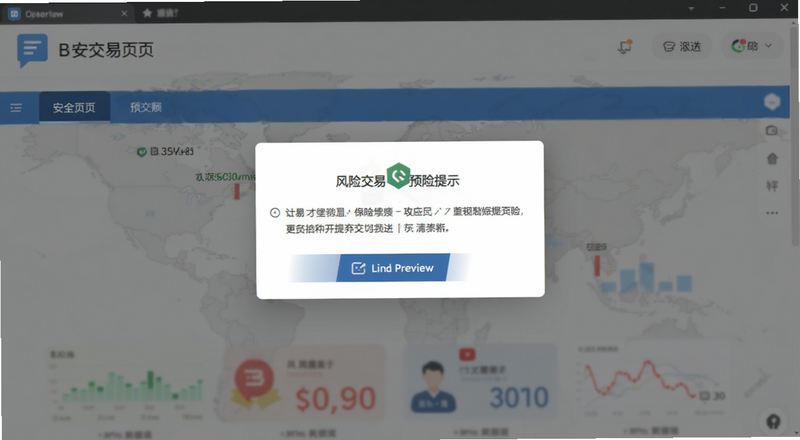This screenshot has height=440, width=800.
Task: Maximize the application window
Action: point(753,8)
